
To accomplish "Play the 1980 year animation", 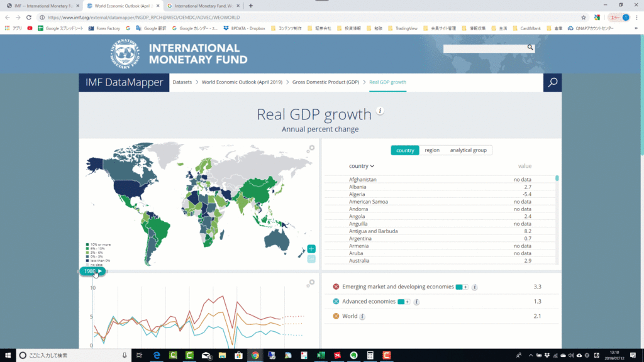I will coord(100,271).
